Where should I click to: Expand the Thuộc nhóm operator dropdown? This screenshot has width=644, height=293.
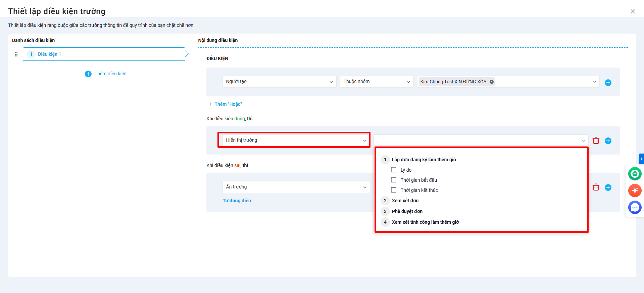click(x=376, y=82)
